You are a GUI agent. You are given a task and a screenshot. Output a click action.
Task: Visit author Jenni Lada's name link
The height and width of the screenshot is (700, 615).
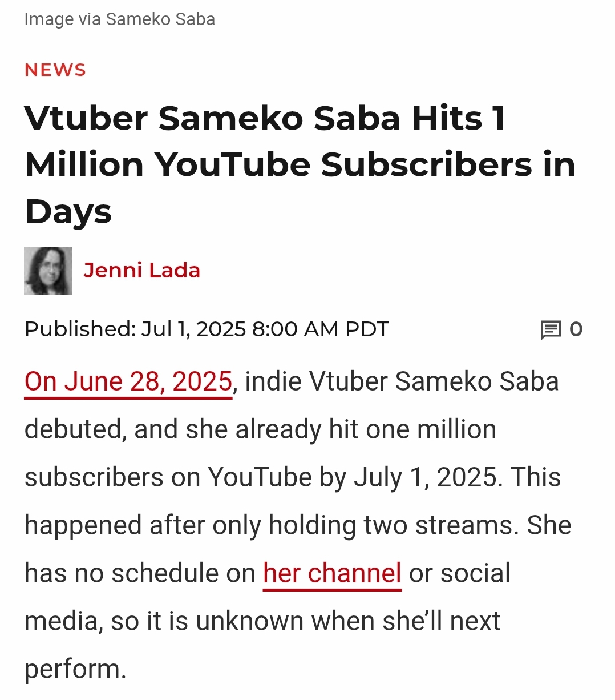(141, 271)
